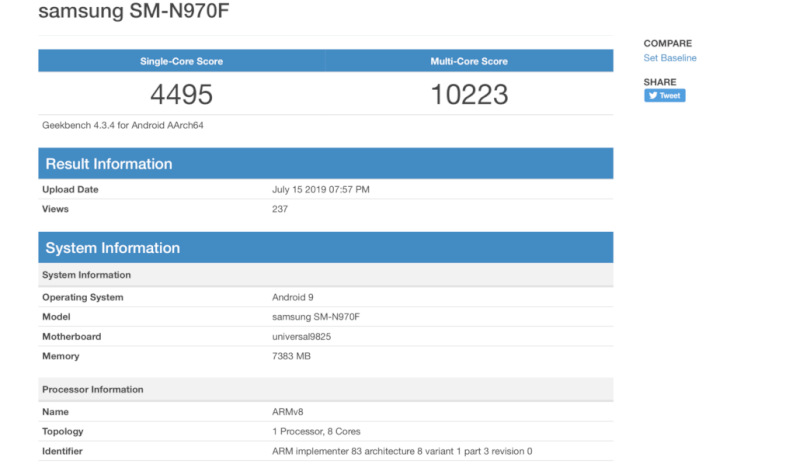This screenshot has height=464, width=800.
Task: Click the page title samsung SM-N970F
Action: [134, 11]
